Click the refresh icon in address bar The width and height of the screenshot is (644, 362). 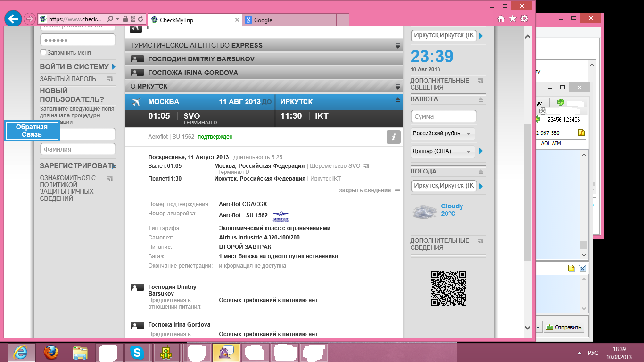pyautogui.click(x=140, y=19)
